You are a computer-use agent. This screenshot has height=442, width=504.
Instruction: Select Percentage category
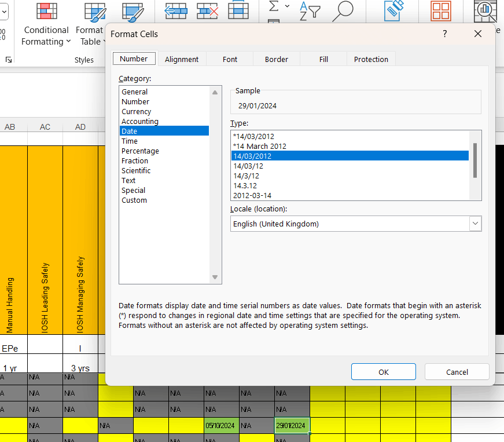point(164,151)
